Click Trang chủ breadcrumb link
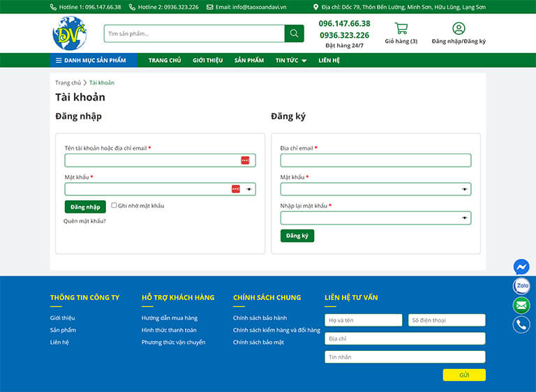536x392 pixels. pos(68,83)
